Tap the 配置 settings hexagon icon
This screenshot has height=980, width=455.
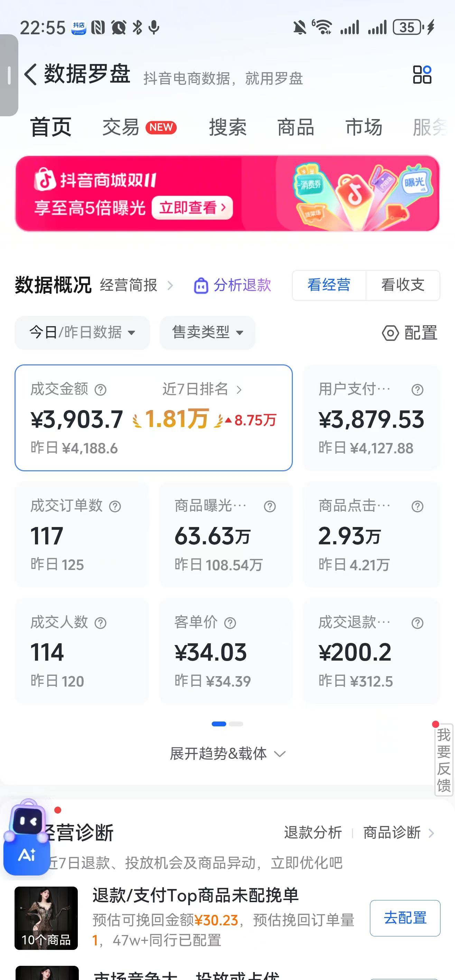coord(390,333)
